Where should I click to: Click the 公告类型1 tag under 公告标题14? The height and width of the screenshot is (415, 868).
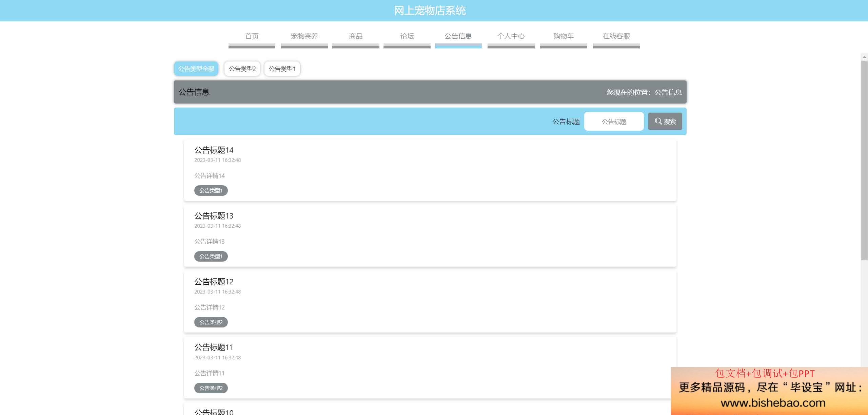click(x=211, y=190)
